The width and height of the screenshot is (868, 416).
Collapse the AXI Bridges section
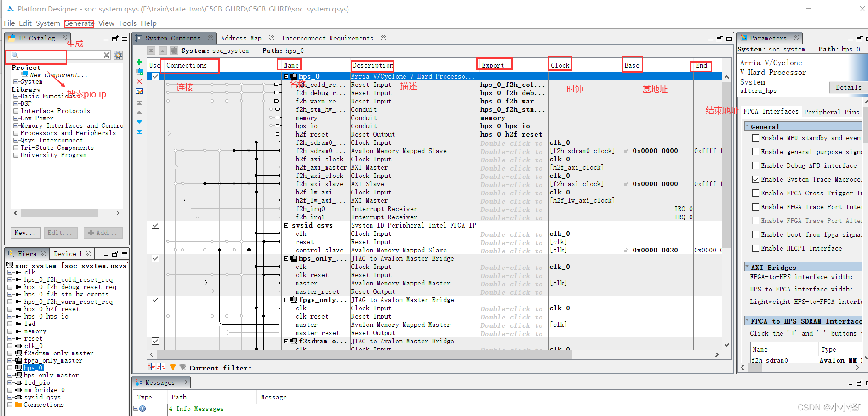747,267
